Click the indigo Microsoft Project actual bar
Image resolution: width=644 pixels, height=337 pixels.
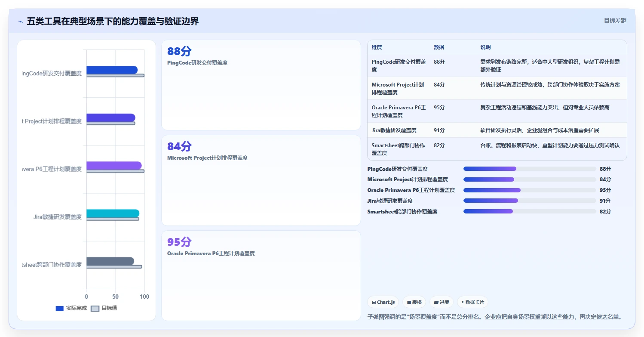coord(111,117)
